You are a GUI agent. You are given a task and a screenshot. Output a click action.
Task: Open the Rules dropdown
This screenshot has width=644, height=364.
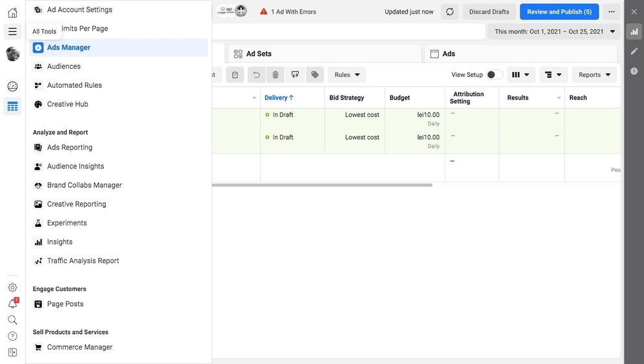tap(347, 75)
